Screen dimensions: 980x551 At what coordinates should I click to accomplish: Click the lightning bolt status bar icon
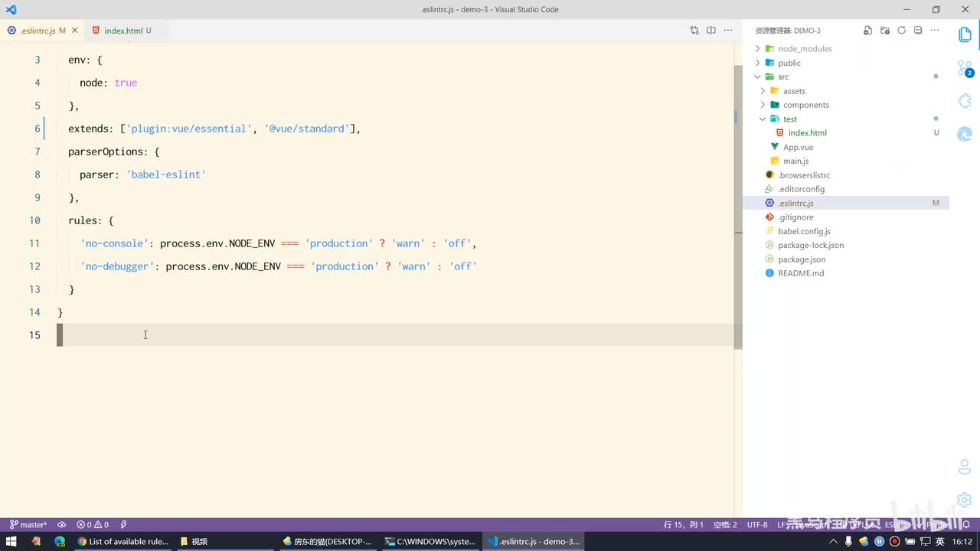(x=123, y=525)
